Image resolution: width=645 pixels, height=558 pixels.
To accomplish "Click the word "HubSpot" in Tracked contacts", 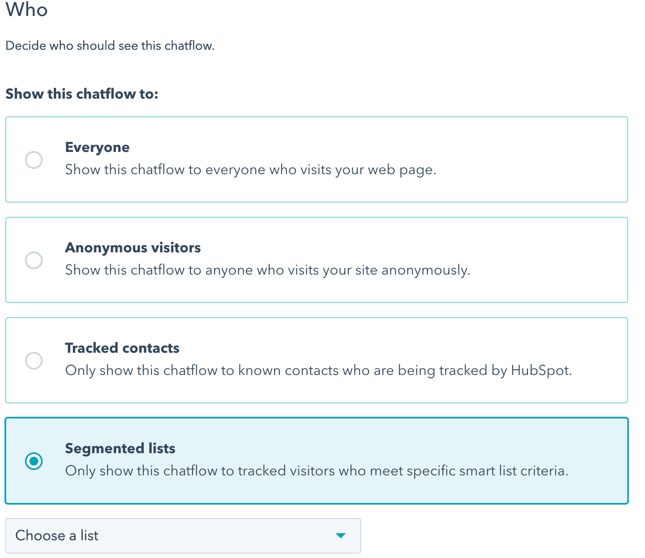I will [x=539, y=370].
